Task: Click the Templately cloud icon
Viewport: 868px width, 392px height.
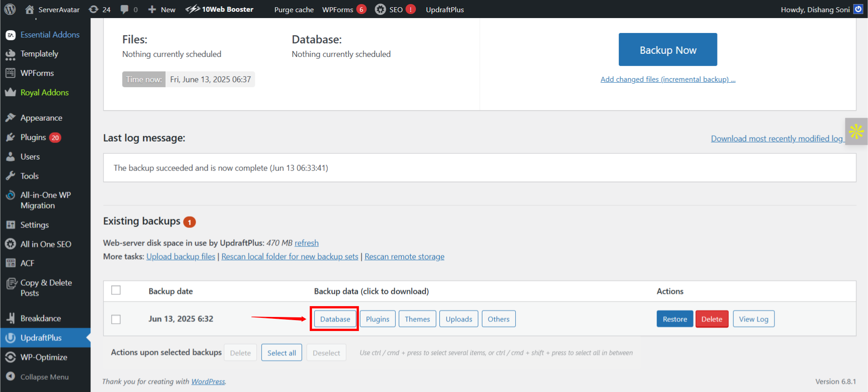Action: tap(10, 54)
